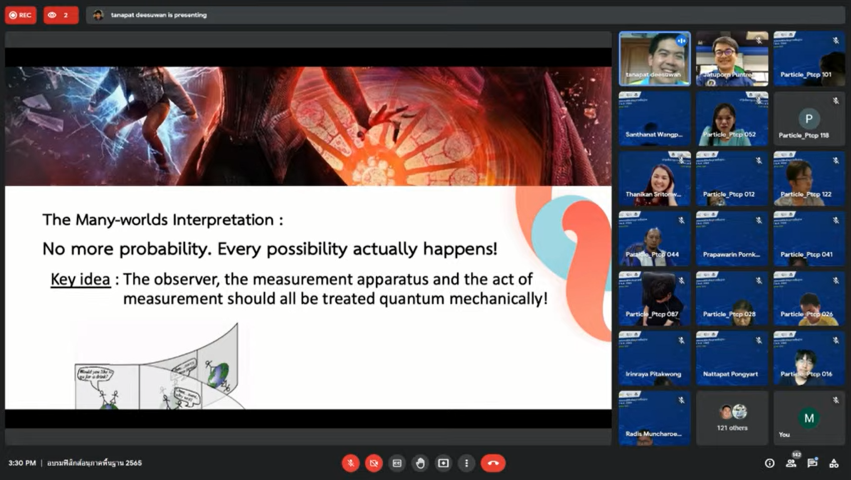Click muted mic icon on Particle_Ptcp 118 tile
Image resolution: width=851 pixels, height=480 pixels.
point(836,100)
